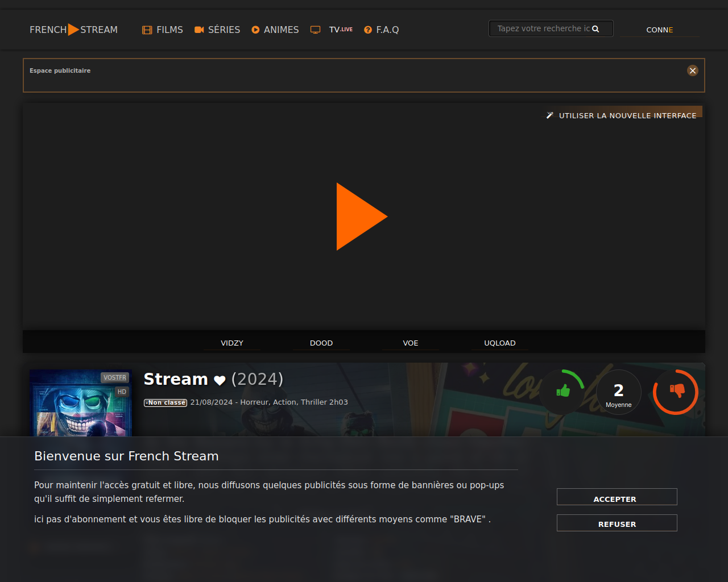The height and width of the screenshot is (582, 728).
Task: Select the VOE player tab
Action: coord(411,343)
